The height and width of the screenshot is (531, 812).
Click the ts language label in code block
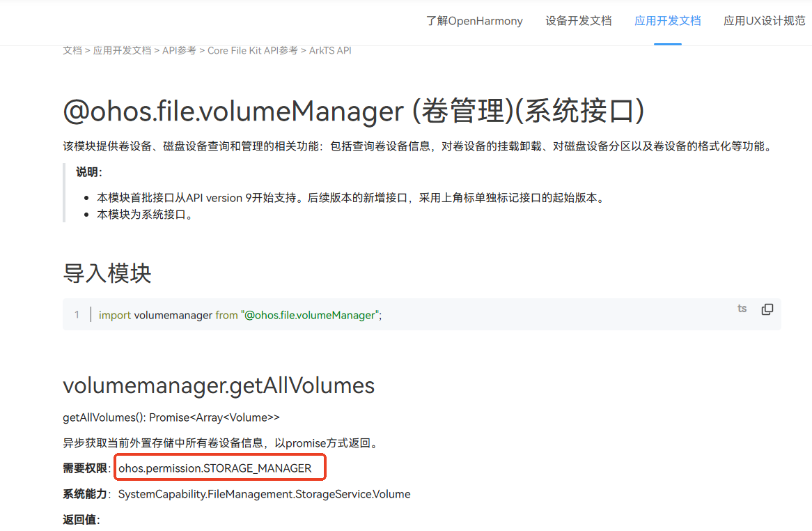[742, 309]
